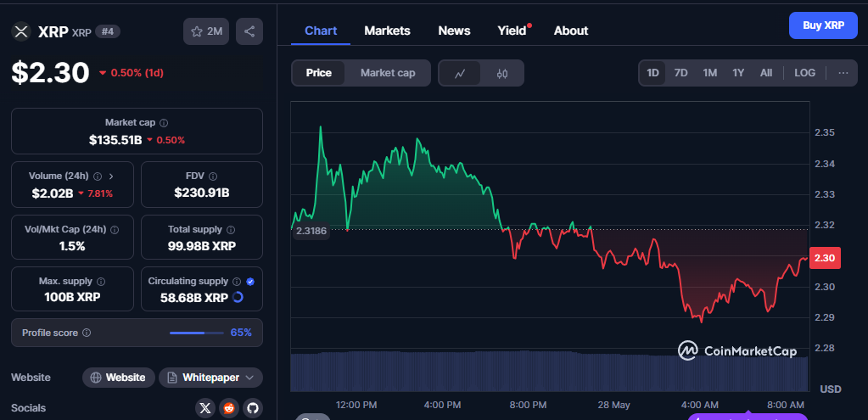Show Circulating supply info icon
The image size is (868, 420).
tap(237, 281)
